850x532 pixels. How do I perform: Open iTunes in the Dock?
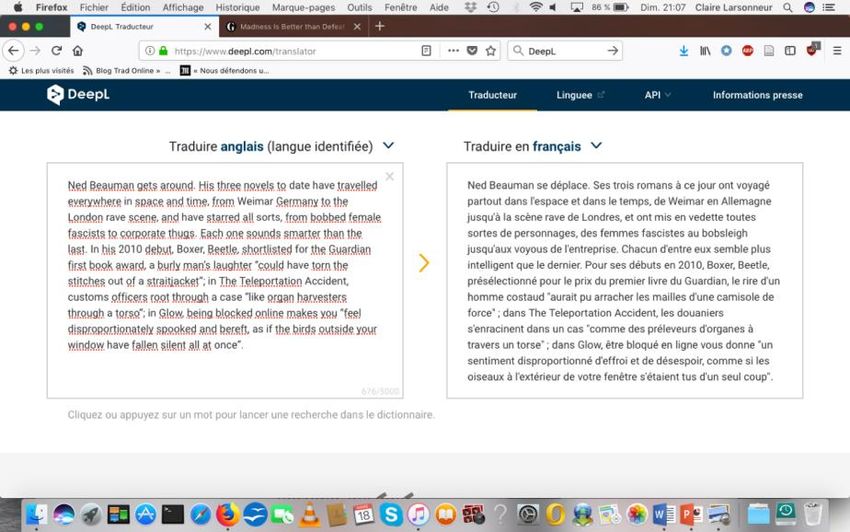coord(418,514)
